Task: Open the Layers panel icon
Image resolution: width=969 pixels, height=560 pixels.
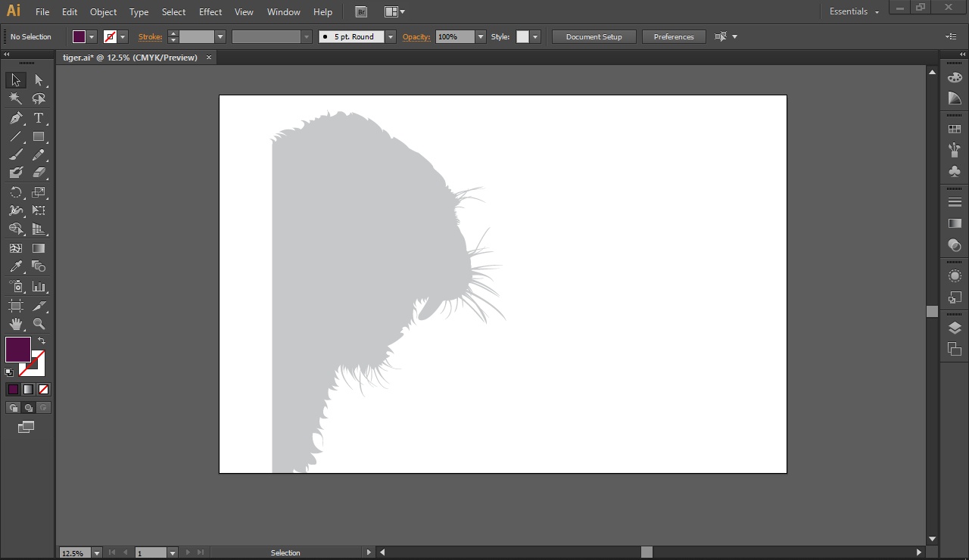Action: pyautogui.click(x=955, y=328)
